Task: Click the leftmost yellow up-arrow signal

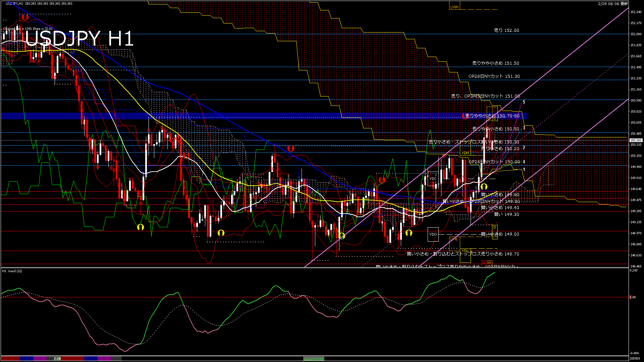Action: click(x=141, y=227)
